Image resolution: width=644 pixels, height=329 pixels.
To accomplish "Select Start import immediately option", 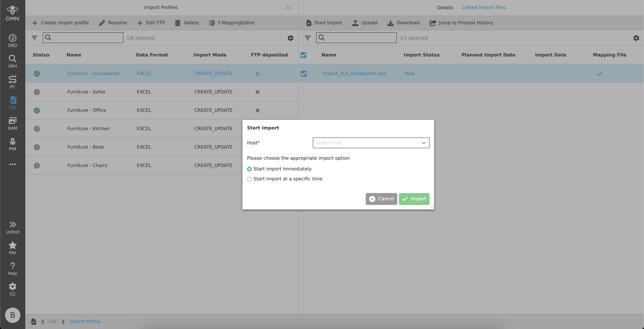I will pyautogui.click(x=249, y=169).
